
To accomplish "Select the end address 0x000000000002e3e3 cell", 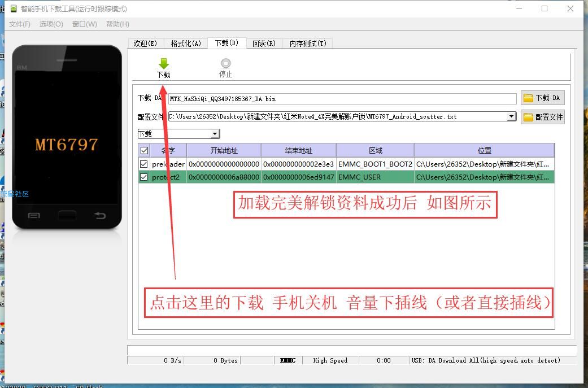I will click(x=298, y=164).
